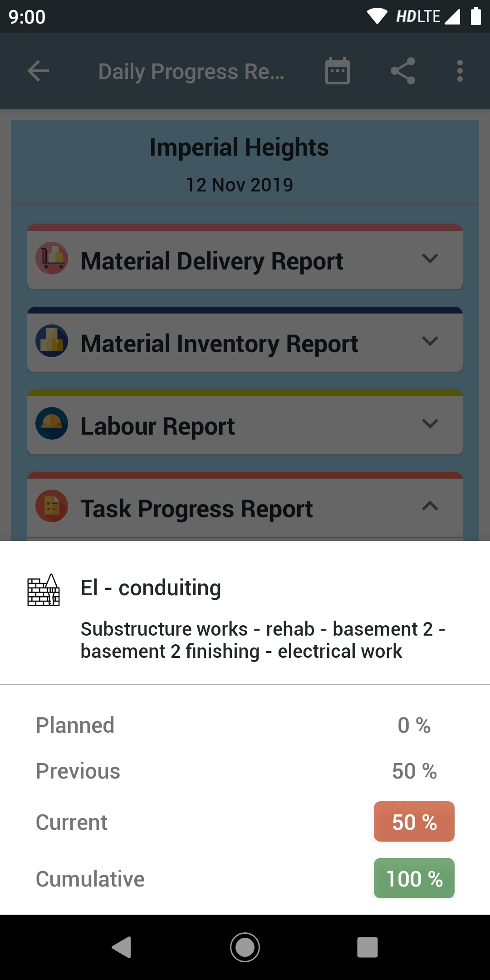Image resolution: width=490 pixels, height=980 pixels.
Task: Tap the Android home navigation button
Action: coord(245,947)
